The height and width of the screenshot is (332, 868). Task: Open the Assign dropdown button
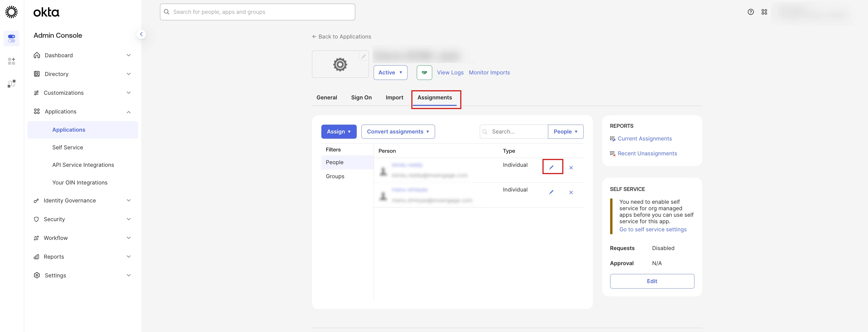pos(339,131)
